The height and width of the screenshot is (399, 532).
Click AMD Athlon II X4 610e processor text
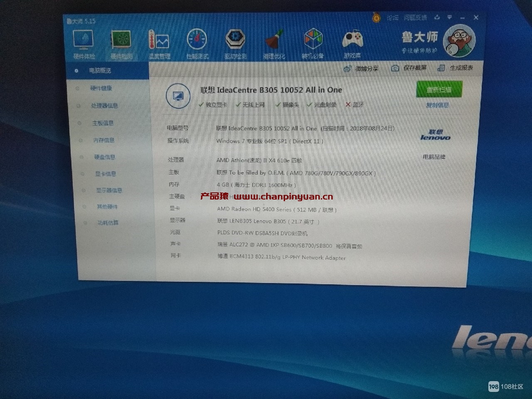pyautogui.click(x=259, y=160)
